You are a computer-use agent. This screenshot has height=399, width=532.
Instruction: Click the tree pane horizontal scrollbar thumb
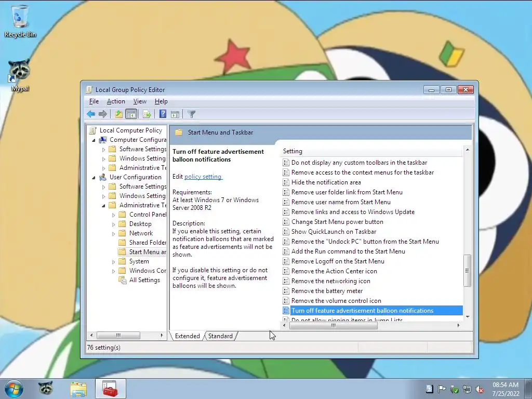coord(118,335)
